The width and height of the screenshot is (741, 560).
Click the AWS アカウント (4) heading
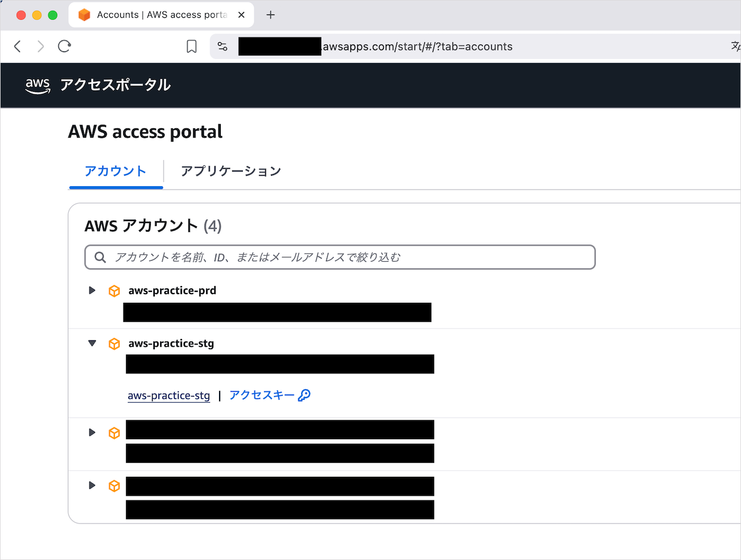(153, 226)
